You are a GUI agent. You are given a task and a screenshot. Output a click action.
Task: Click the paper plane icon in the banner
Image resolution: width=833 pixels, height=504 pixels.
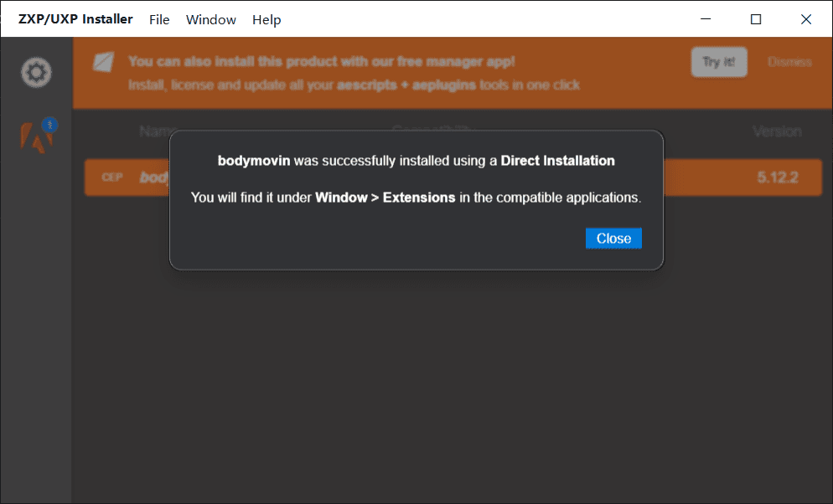[103, 63]
